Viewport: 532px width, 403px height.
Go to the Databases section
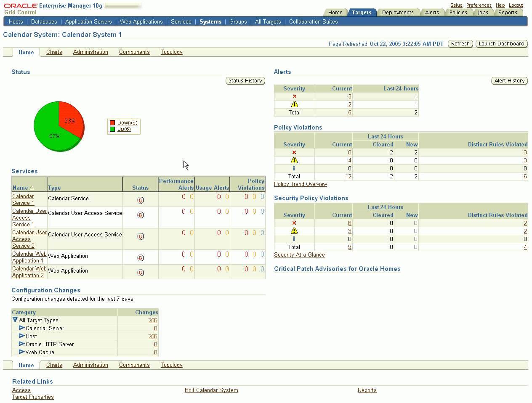click(44, 21)
